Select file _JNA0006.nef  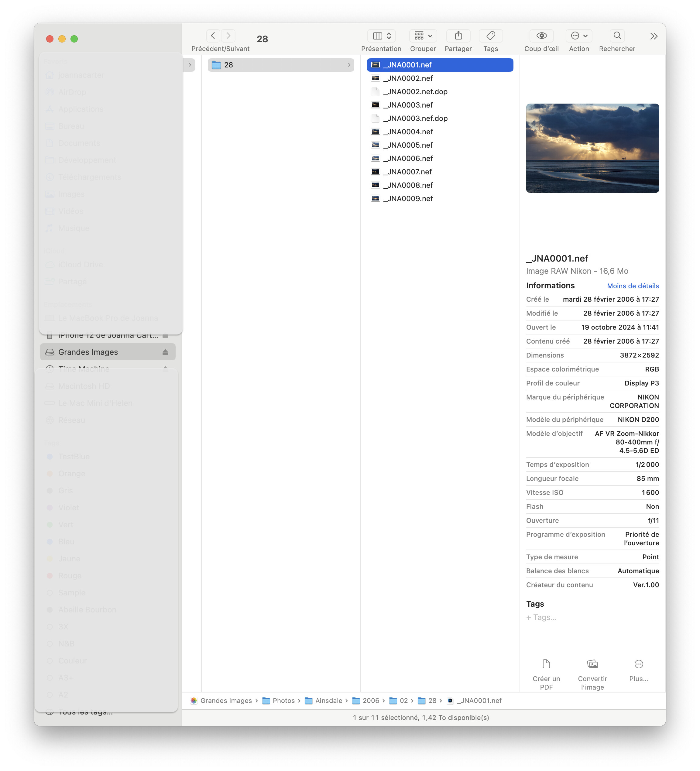440,159
